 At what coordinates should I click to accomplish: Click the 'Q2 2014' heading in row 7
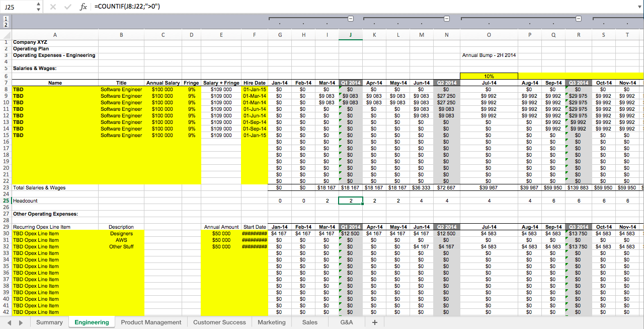(446, 83)
